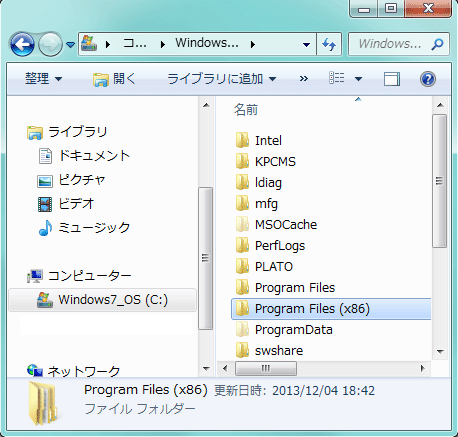Toggle the preview pane icon
The width and height of the screenshot is (458, 437).
coord(392,79)
